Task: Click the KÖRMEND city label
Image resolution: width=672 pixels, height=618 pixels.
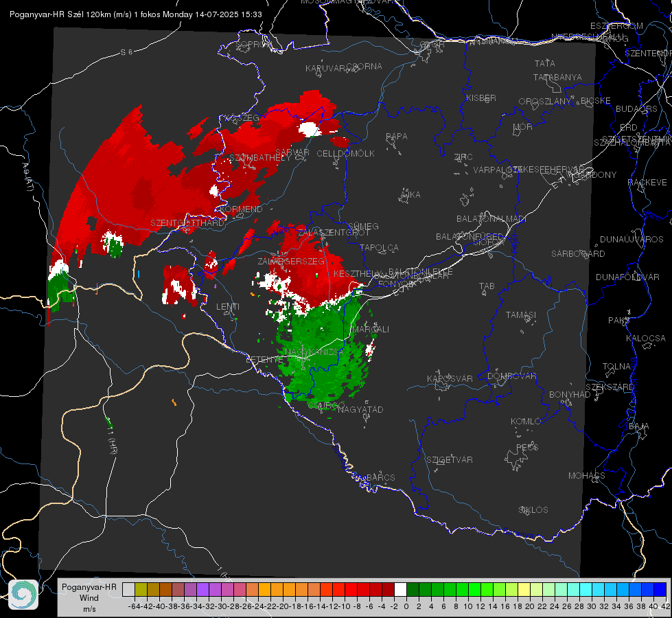Action: [x=240, y=209]
